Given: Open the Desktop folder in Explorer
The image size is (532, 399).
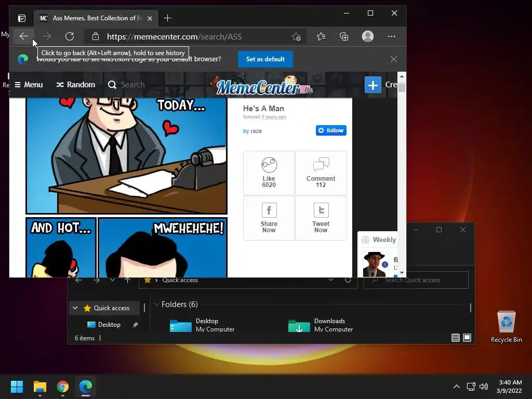Looking at the screenshot, I should click(x=202, y=325).
